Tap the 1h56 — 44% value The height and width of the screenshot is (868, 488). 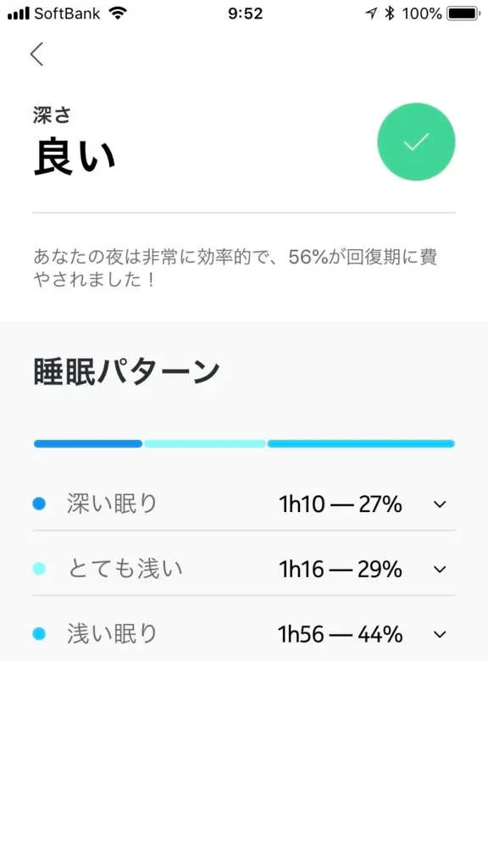(341, 634)
